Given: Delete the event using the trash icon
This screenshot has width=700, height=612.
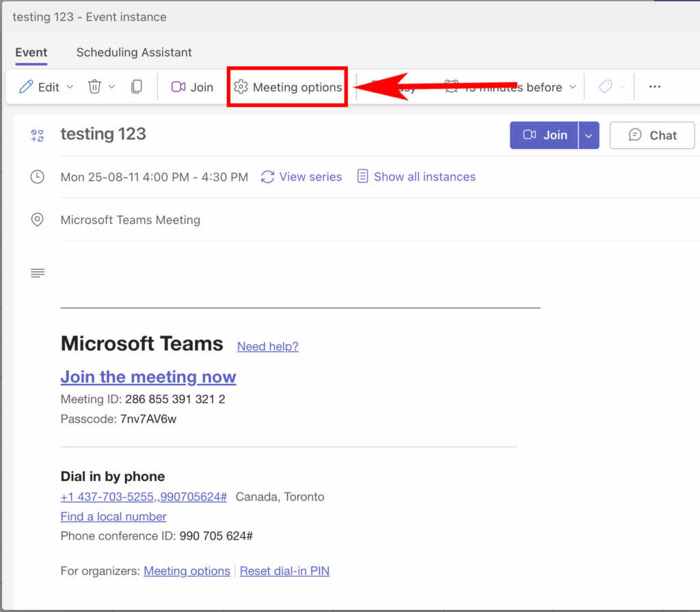Looking at the screenshot, I should tap(94, 87).
